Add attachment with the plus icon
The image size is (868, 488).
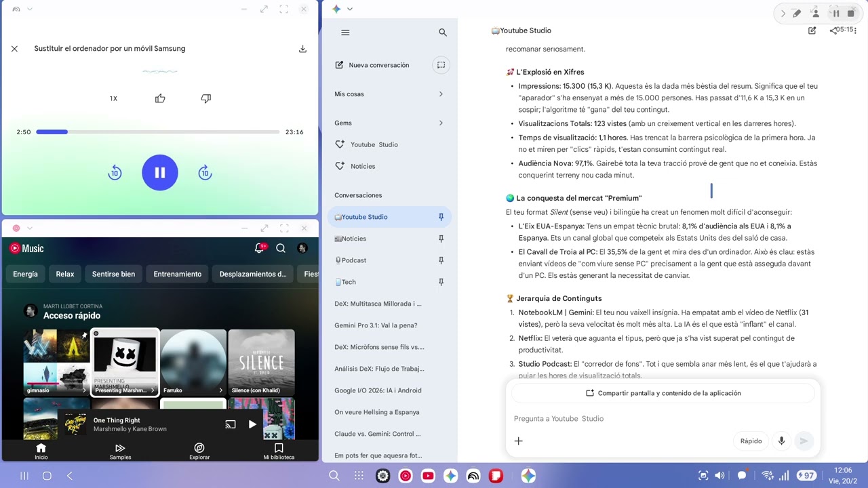tap(518, 441)
